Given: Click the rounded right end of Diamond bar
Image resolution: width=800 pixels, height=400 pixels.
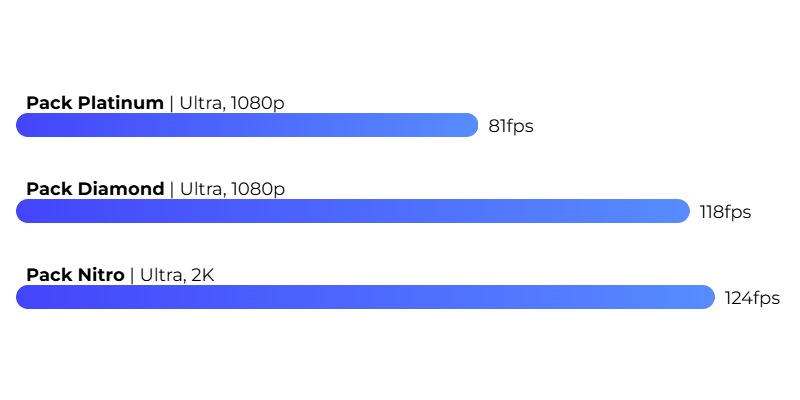Looking at the screenshot, I should (681, 211).
